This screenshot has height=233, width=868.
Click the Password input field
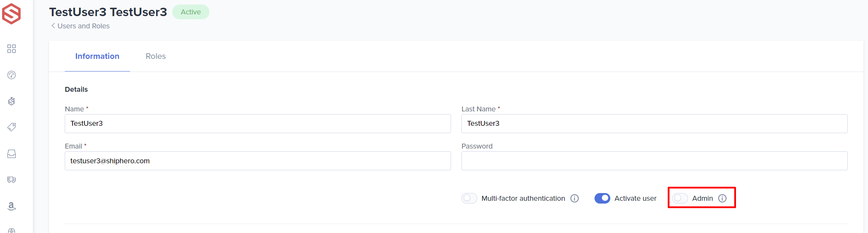(x=654, y=161)
